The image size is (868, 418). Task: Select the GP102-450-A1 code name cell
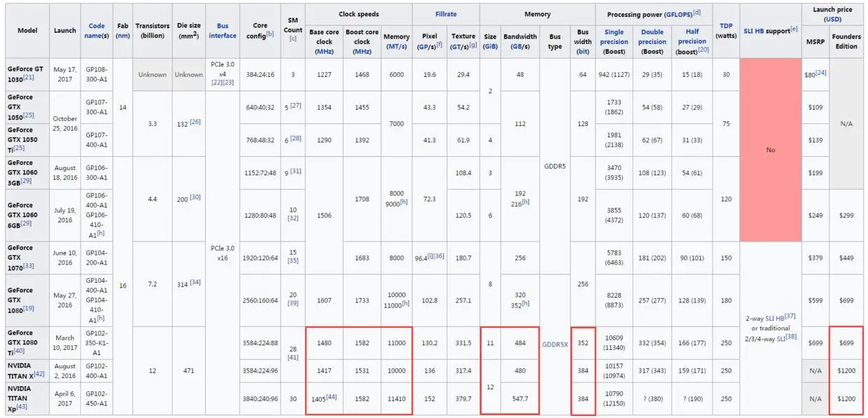point(97,398)
